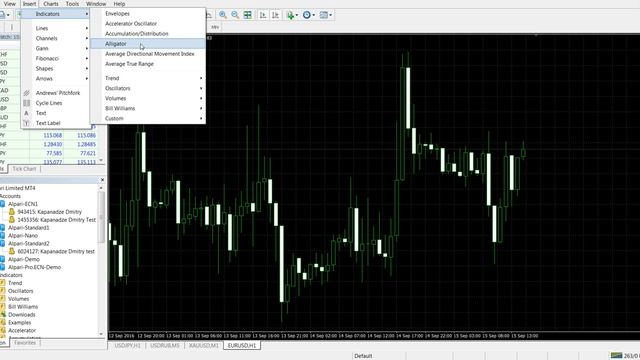
Task: Choose Text Label from Insert menu
Action: 56,123
